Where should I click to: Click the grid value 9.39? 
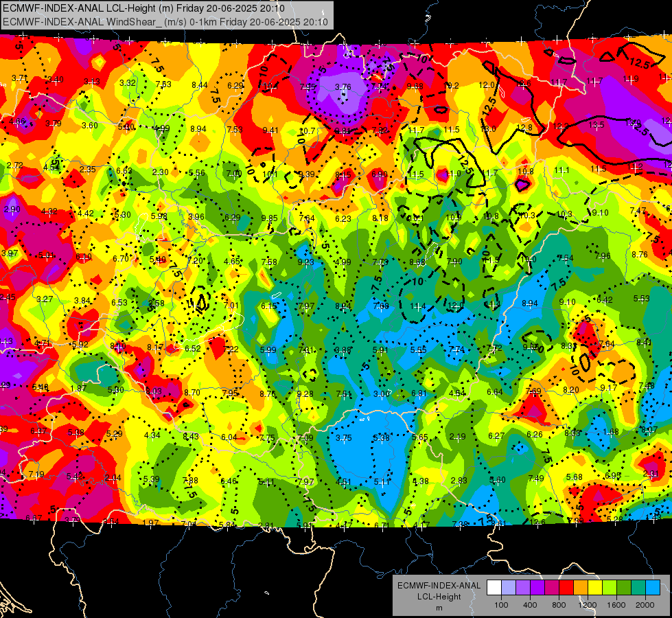point(306,174)
